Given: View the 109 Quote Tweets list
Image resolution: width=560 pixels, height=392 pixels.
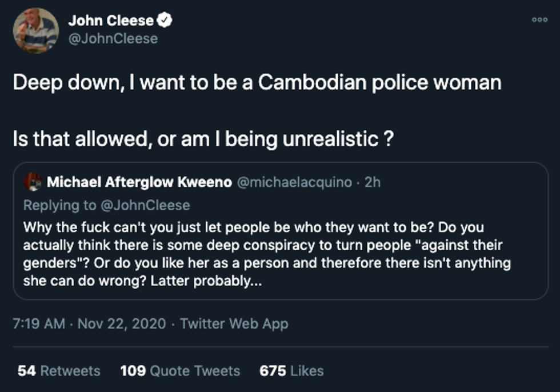Looking at the screenshot, I should tap(179, 371).
